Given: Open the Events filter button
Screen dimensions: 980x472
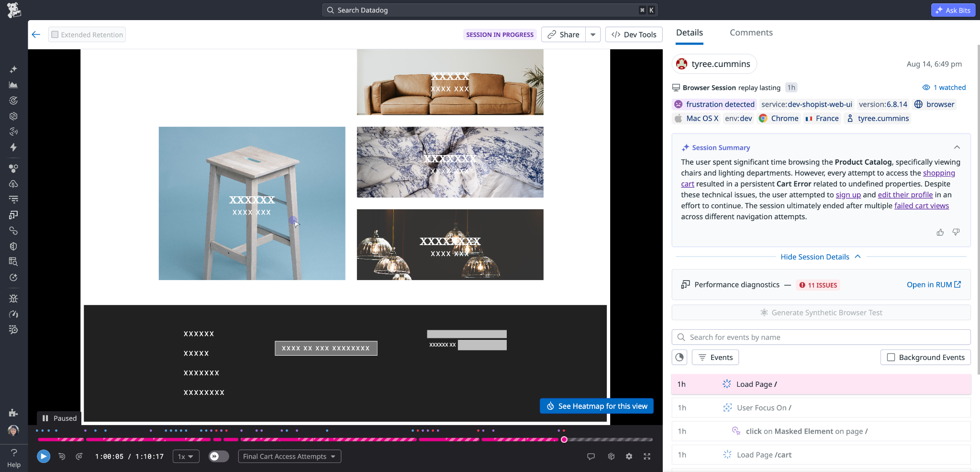Looking at the screenshot, I should pos(715,357).
